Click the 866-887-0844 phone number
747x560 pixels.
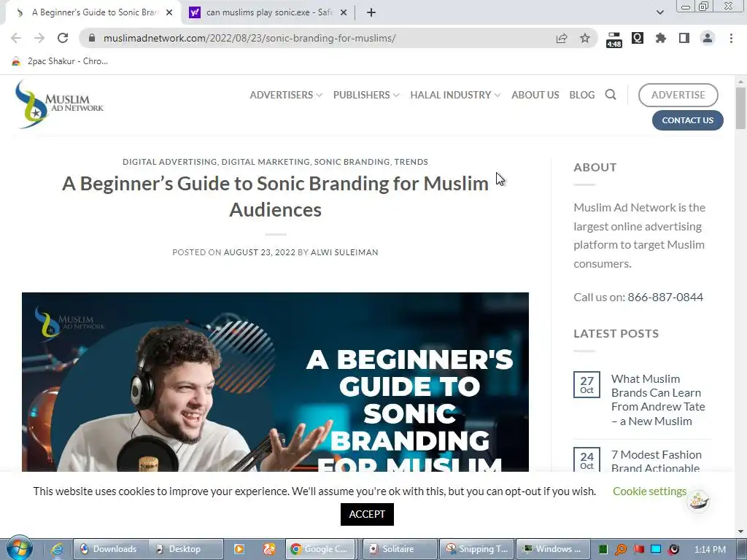point(665,297)
